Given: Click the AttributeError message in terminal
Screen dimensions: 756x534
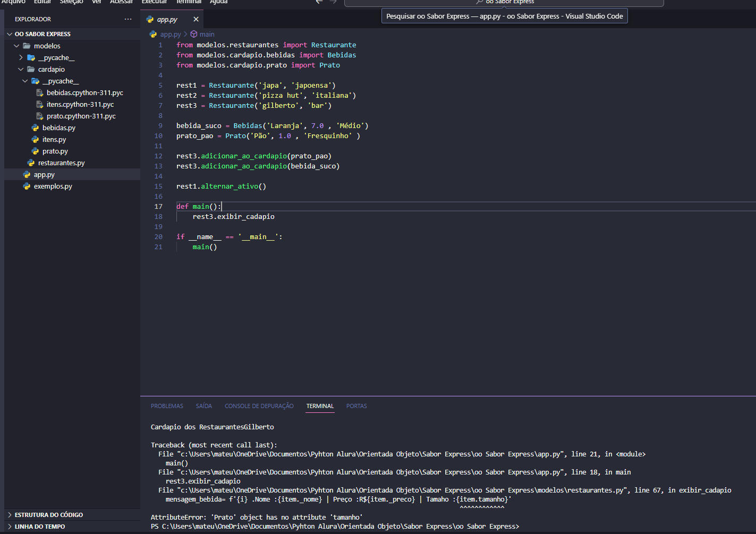Looking at the screenshot, I should (257, 517).
